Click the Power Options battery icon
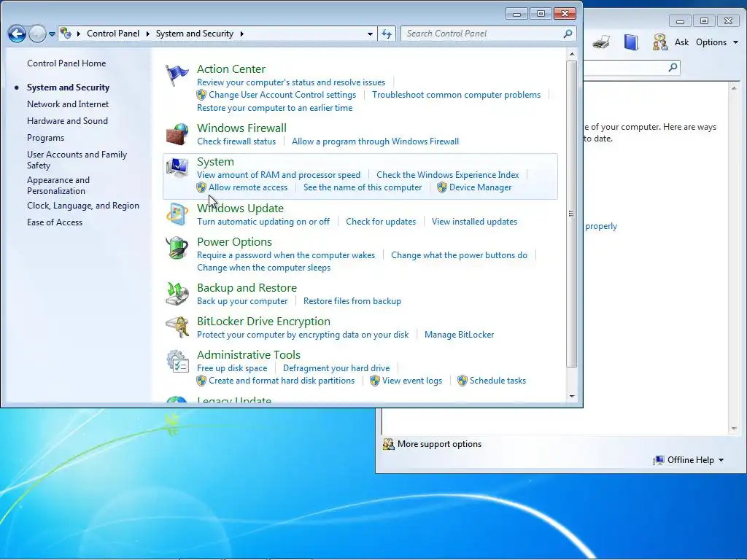Image resolution: width=747 pixels, height=560 pixels. 177,248
